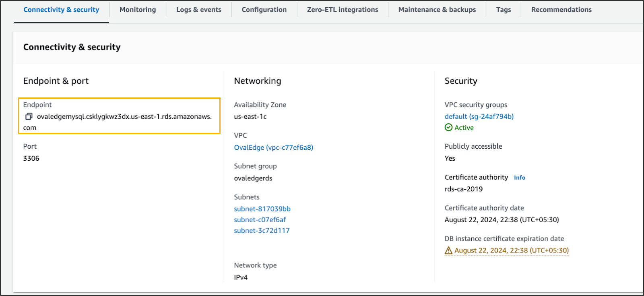
Task: Click Info next to Certificate authority
Action: 519,178
